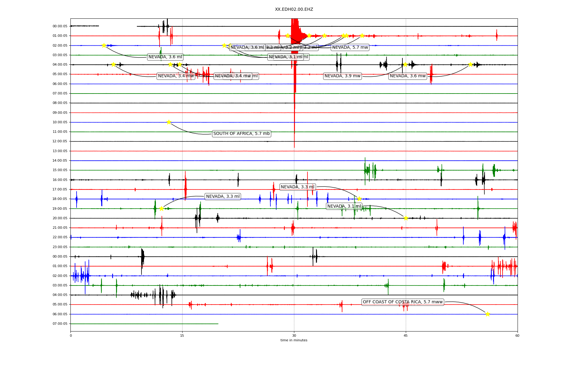Click the star on the 19:00:05 green trace
This screenshot has height=368, width=588.
(161, 209)
